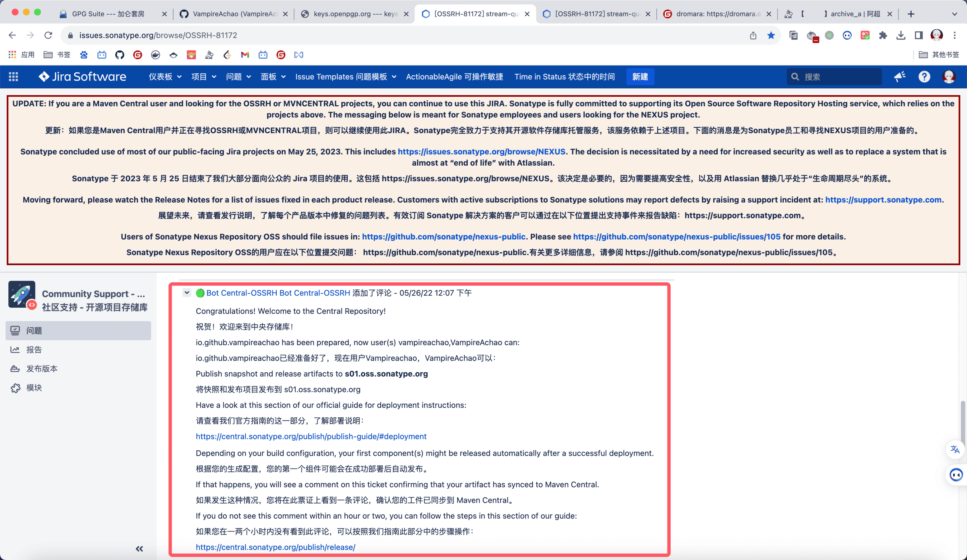
Task: Reload the page with the refresh icon
Action: pyautogui.click(x=49, y=35)
